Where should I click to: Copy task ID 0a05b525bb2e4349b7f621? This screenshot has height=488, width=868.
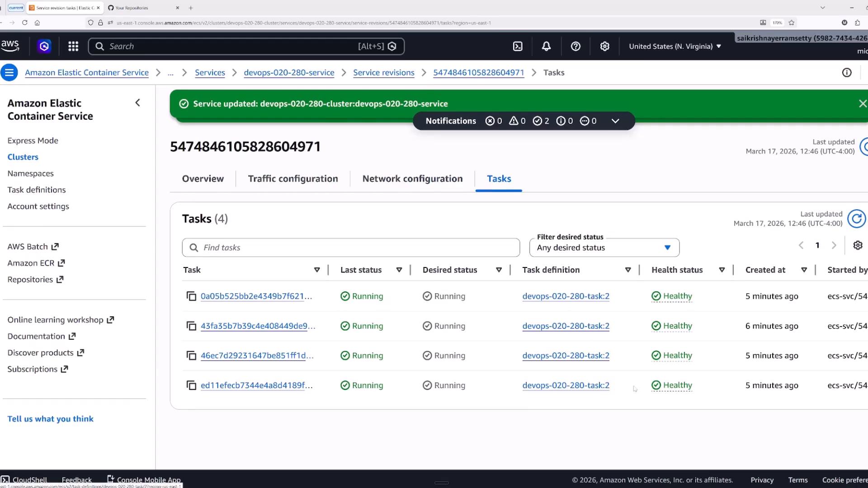[191, 296]
